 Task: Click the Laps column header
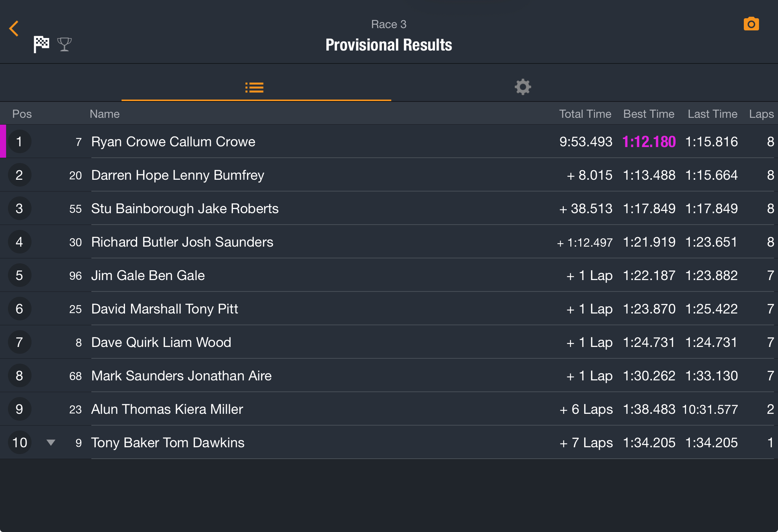click(761, 114)
